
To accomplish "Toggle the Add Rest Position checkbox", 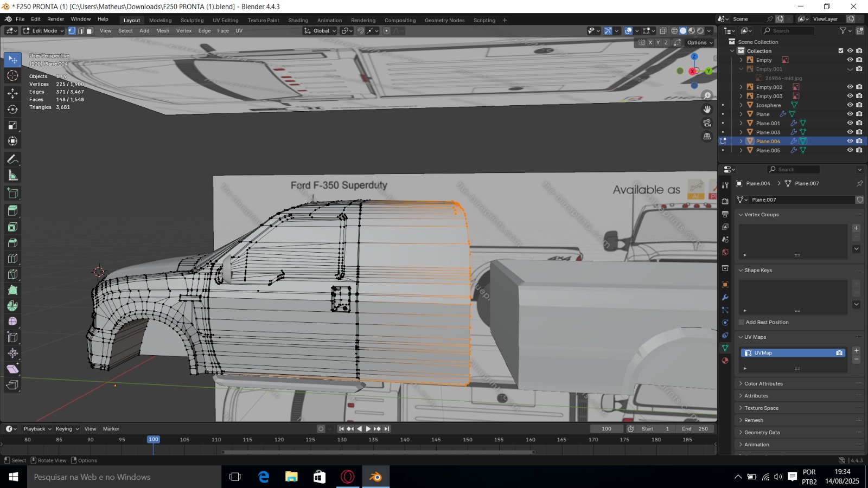I will (741, 322).
